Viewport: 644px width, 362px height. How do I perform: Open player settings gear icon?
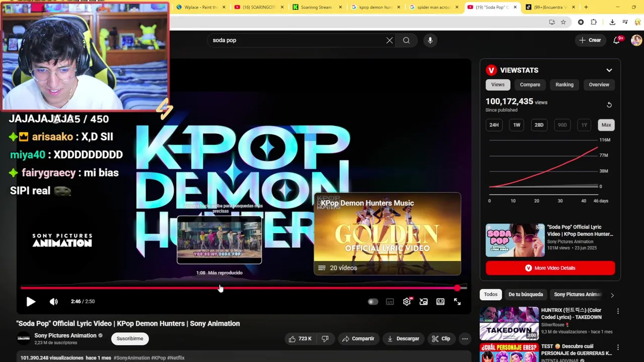(x=407, y=302)
